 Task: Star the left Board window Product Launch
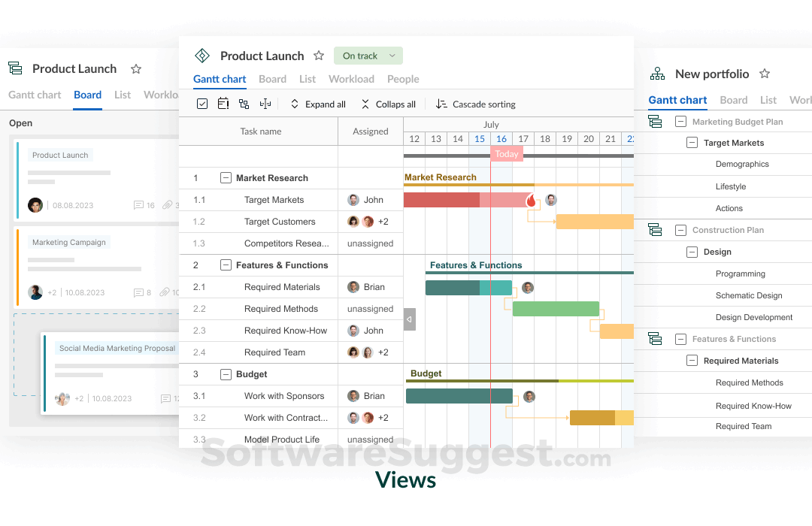(x=136, y=69)
